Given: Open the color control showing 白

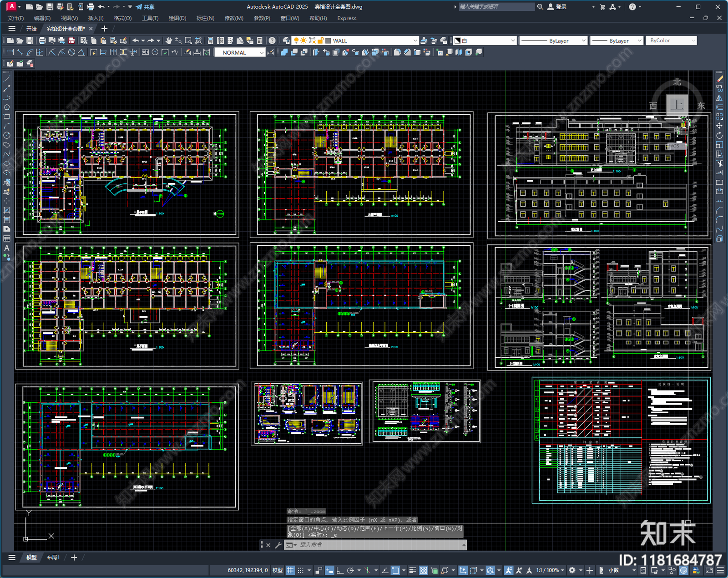Looking at the screenshot, I should [485, 41].
